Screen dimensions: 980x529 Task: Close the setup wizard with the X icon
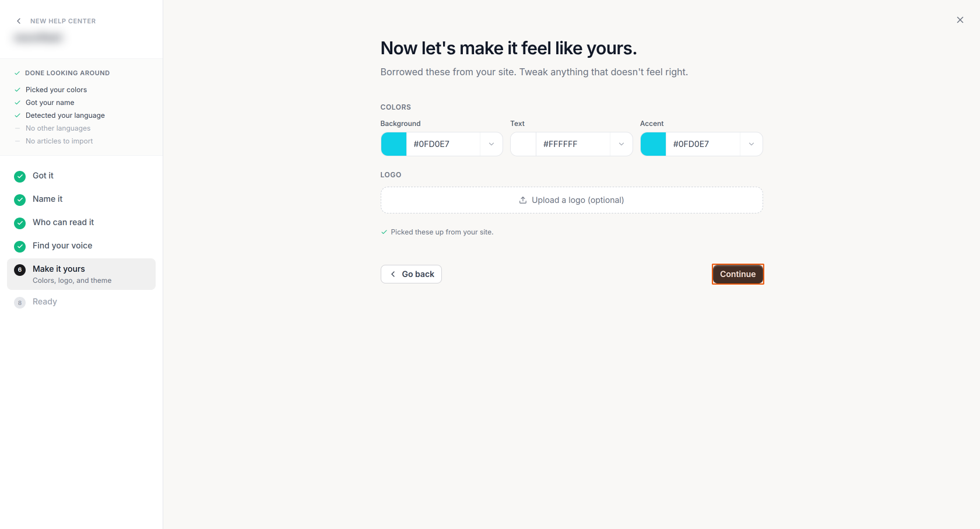coord(960,20)
